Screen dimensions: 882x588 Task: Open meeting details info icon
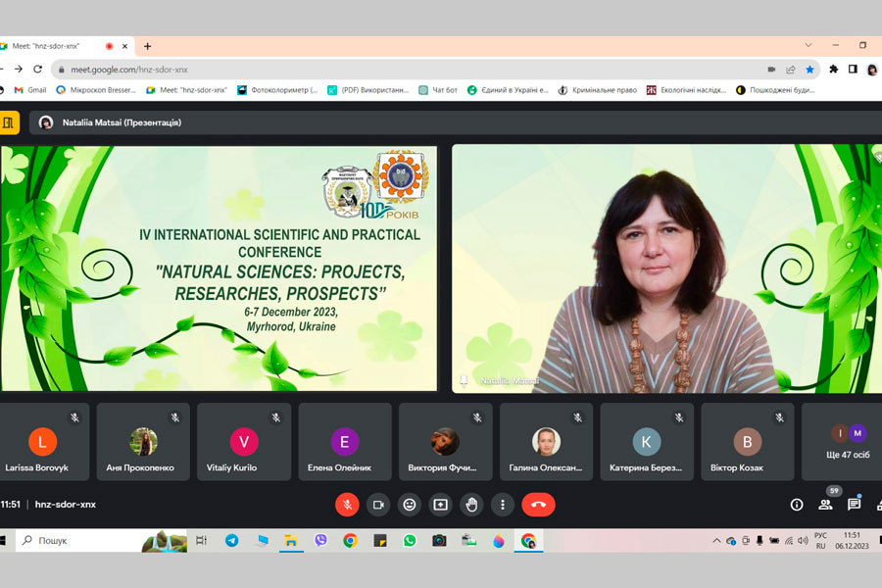point(797,505)
